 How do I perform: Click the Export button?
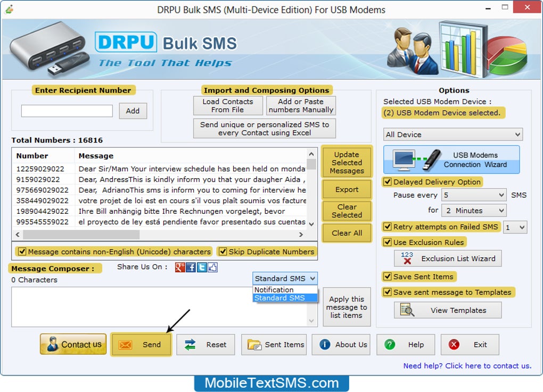(347, 189)
